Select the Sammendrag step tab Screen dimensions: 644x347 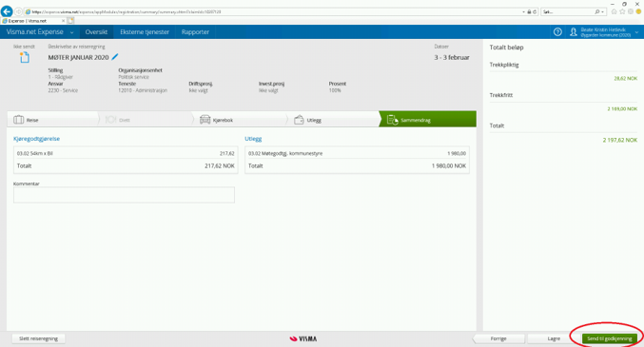coord(427,119)
